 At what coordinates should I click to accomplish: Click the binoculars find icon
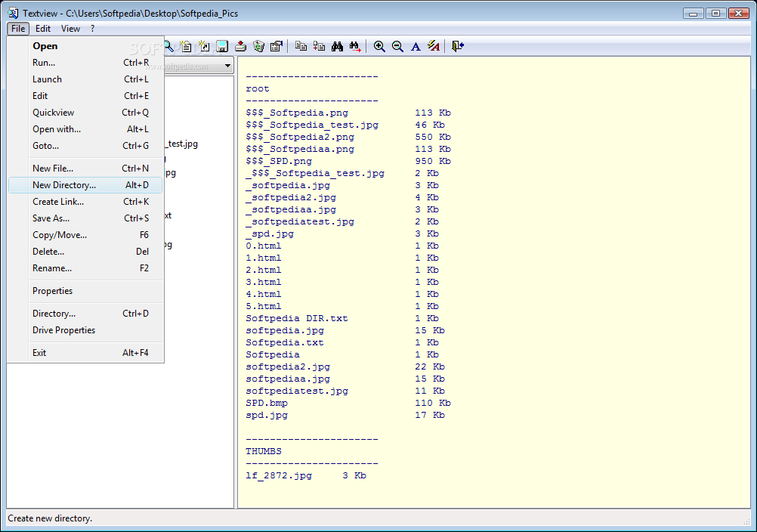(337, 47)
